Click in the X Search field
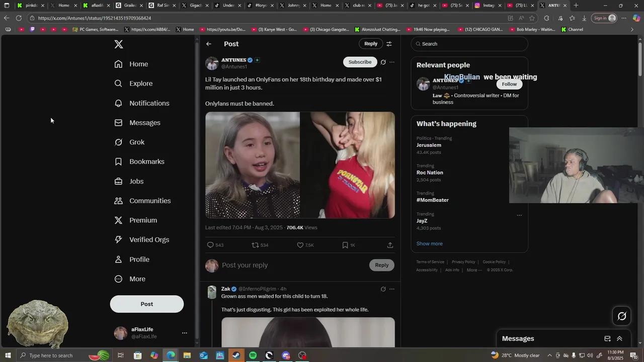The image size is (644, 362). pyautogui.click(x=469, y=44)
